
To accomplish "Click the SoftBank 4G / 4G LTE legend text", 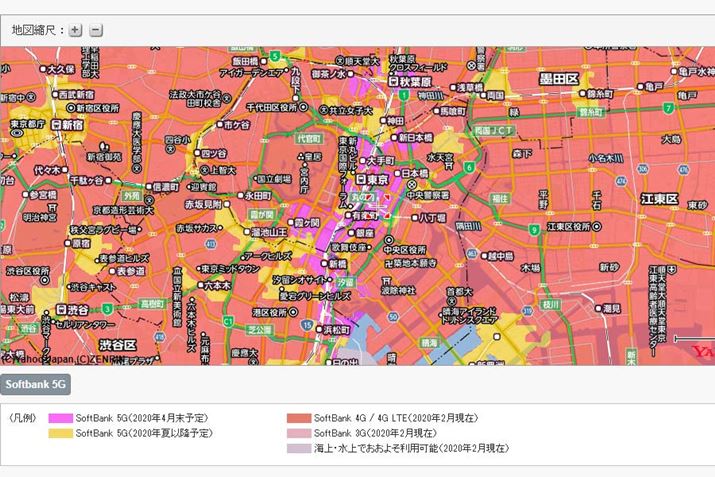I will pyautogui.click(x=396, y=418).
